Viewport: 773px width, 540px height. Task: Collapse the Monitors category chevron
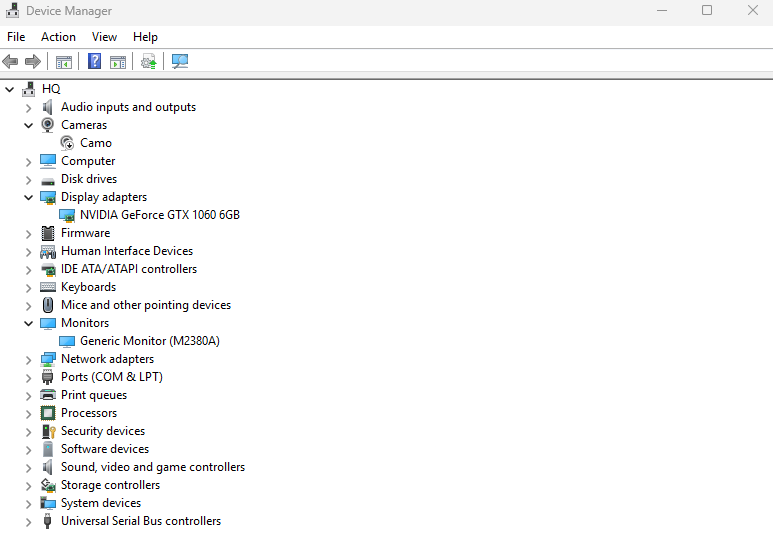click(x=29, y=324)
